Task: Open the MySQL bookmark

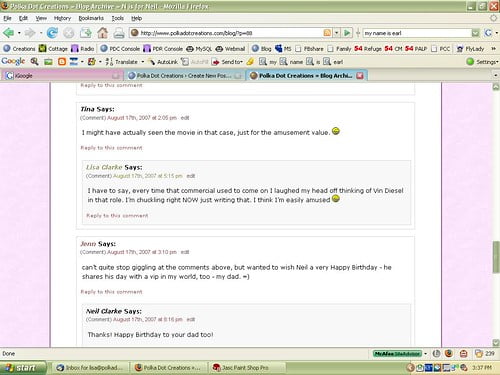Action: point(199,49)
